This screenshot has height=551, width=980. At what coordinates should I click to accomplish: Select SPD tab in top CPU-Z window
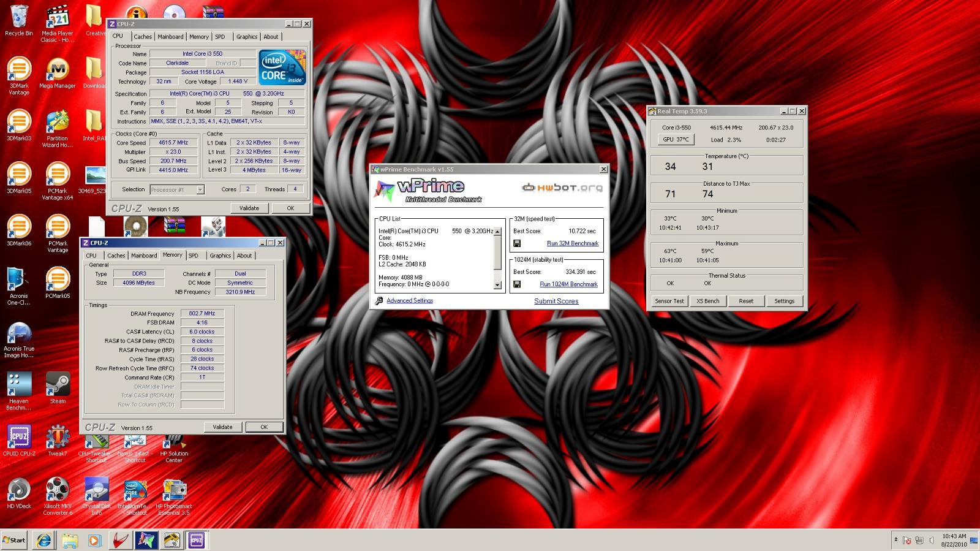(x=220, y=37)
